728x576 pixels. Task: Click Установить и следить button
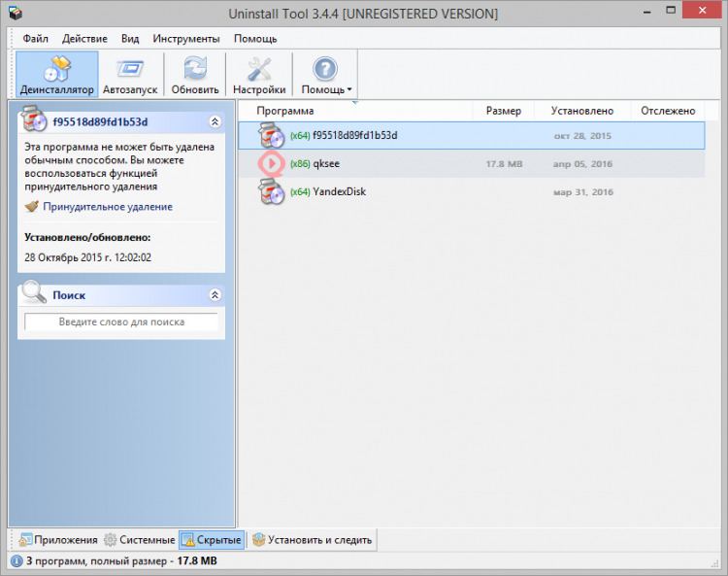tap(312, 540)
